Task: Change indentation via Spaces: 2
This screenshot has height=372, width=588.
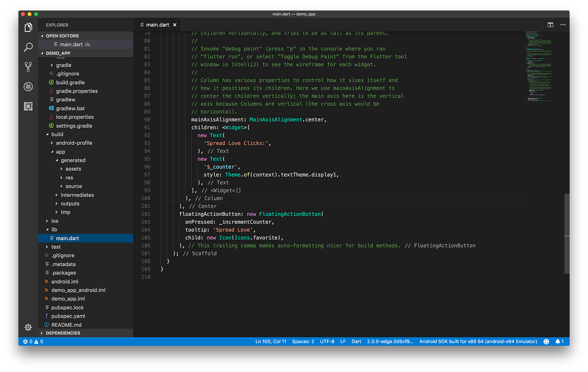Action: tap(303, 341)
